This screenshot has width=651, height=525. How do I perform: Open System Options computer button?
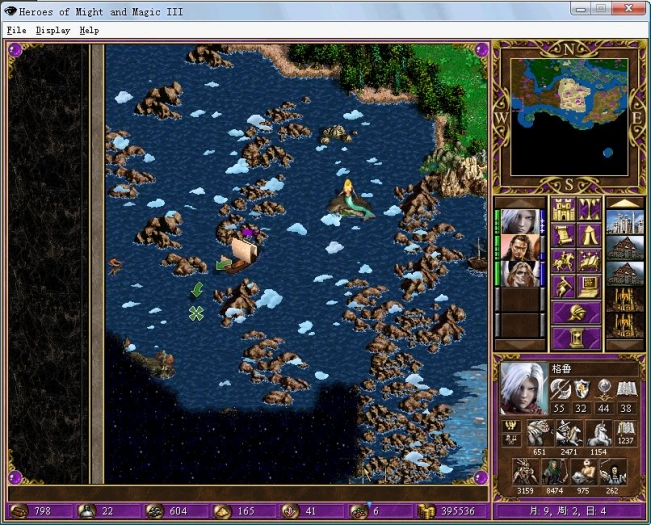[x=589, y=286]
